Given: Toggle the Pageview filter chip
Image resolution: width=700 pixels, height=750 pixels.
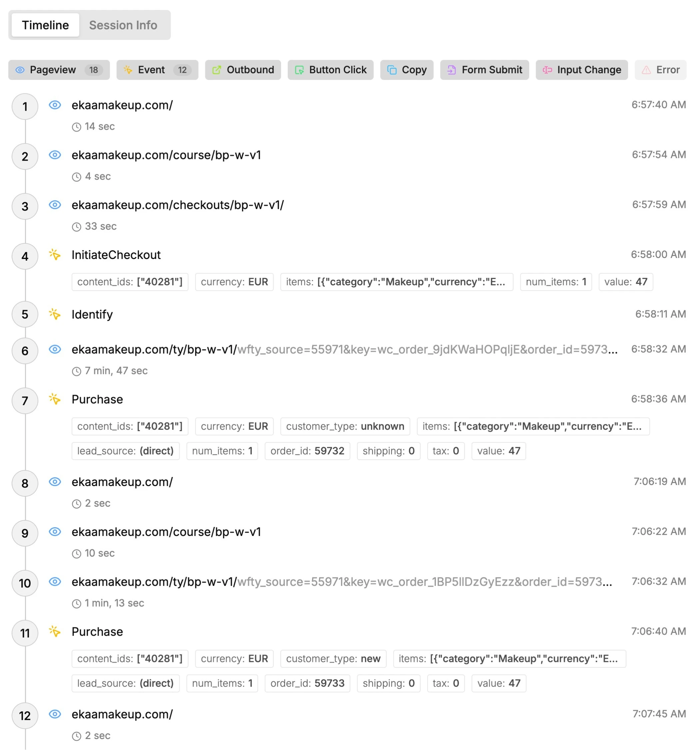Looking at the screenshot, I should 59,70.
